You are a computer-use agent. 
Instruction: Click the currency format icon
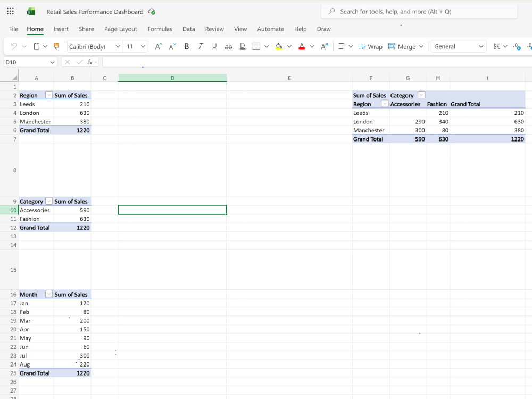click(497, 46)
